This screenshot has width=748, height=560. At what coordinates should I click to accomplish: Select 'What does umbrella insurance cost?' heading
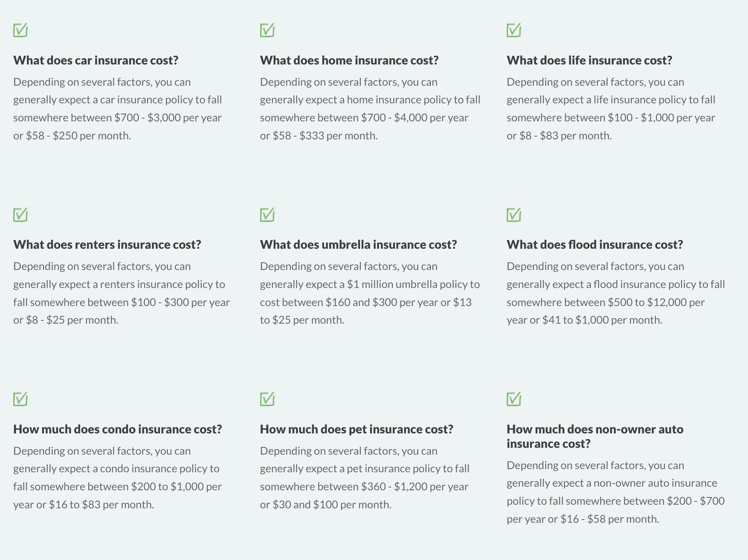coord(358,244)
